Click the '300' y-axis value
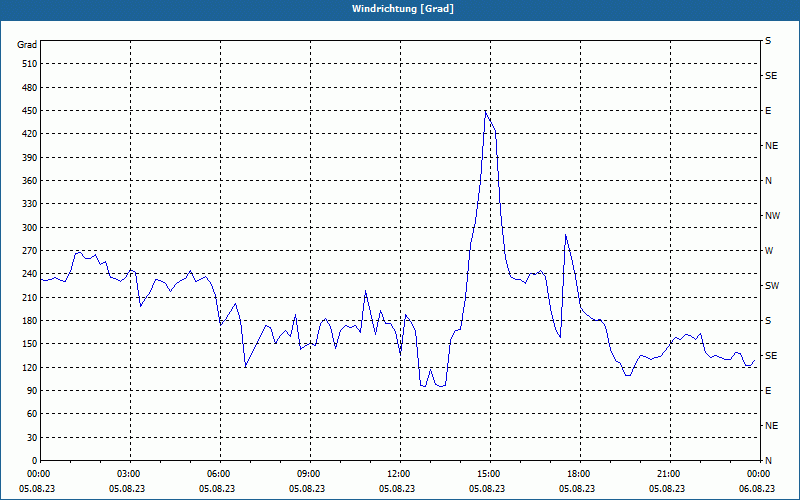Screen dimensions: 800x500 tap(30, 228)
